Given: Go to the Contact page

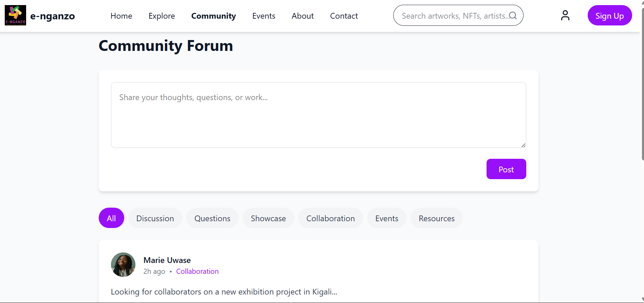Looking at the screenshot, I should pos(344,16).
